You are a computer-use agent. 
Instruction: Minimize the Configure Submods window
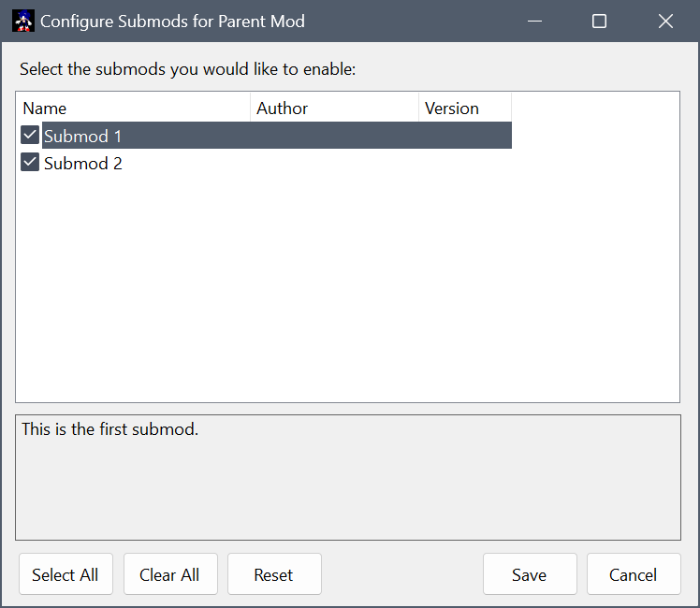point(533,21)
